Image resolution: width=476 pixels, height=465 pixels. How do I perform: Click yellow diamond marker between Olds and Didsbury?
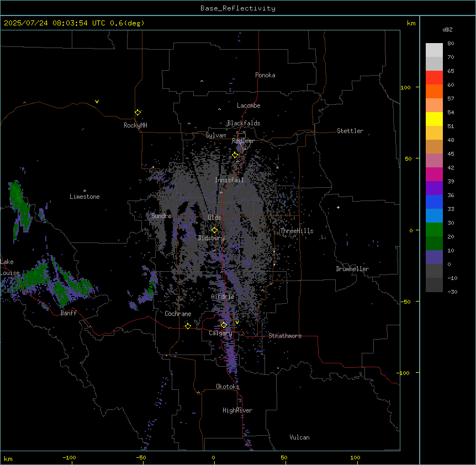click(214, 230)
